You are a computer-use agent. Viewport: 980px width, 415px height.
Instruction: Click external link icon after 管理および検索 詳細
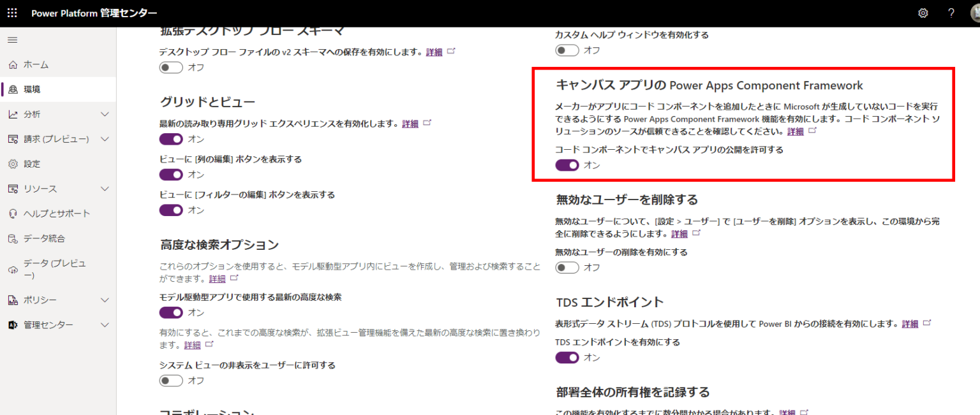[234, 279]
